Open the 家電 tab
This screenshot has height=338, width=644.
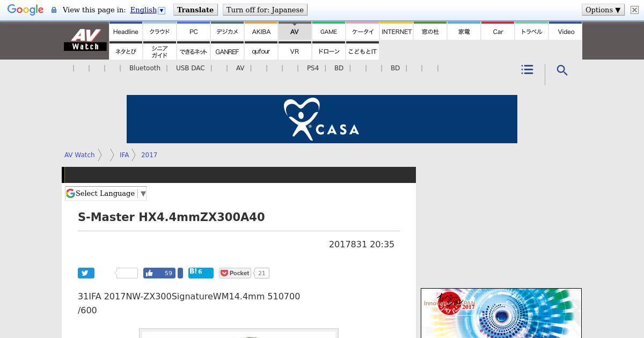click(464, 32)
